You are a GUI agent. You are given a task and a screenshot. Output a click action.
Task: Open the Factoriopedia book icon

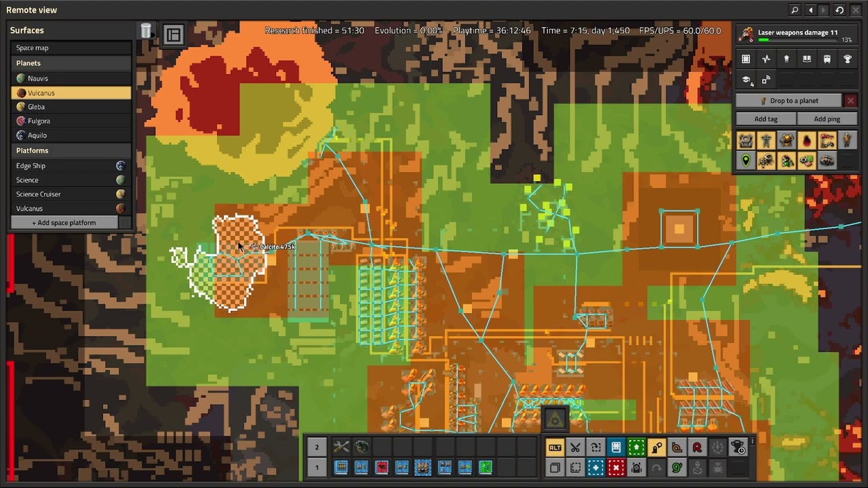tap(807, 59)
